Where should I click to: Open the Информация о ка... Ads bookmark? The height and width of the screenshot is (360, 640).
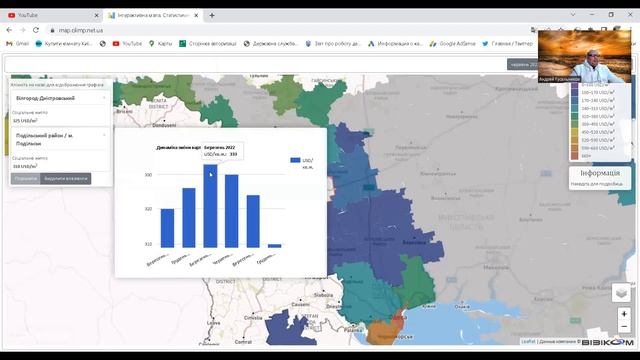(395, 43)
